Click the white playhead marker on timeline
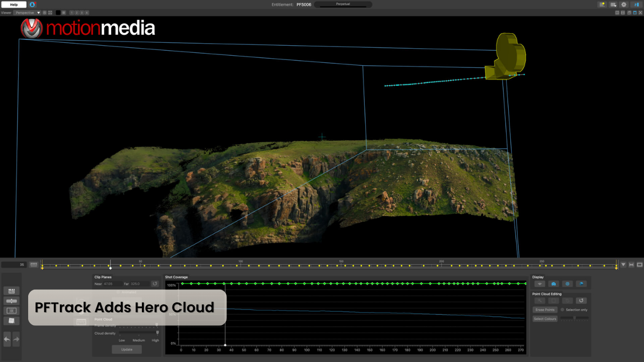Image resolution: width=644 pixels, height=362 pixels. [x=110, y=268]
